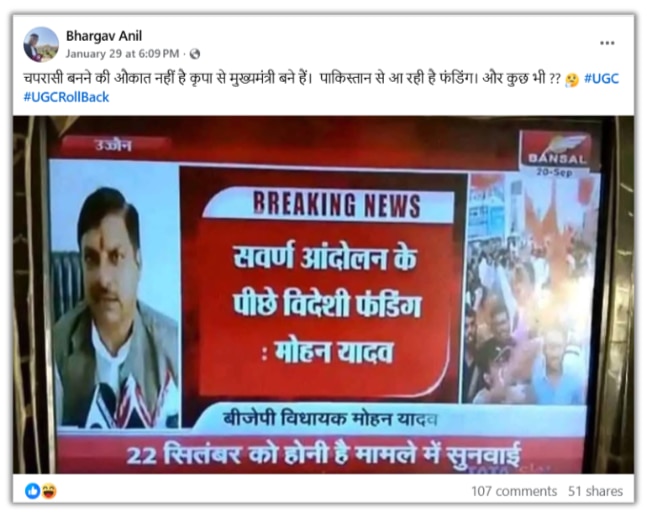Viewport: 647px width, 517px height.
Task: Click the crowd photo on the image's right
Action: 530,288
